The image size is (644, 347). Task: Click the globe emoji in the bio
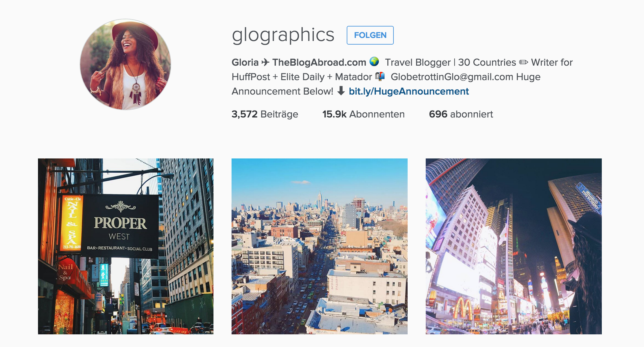[x=374, y=61]
